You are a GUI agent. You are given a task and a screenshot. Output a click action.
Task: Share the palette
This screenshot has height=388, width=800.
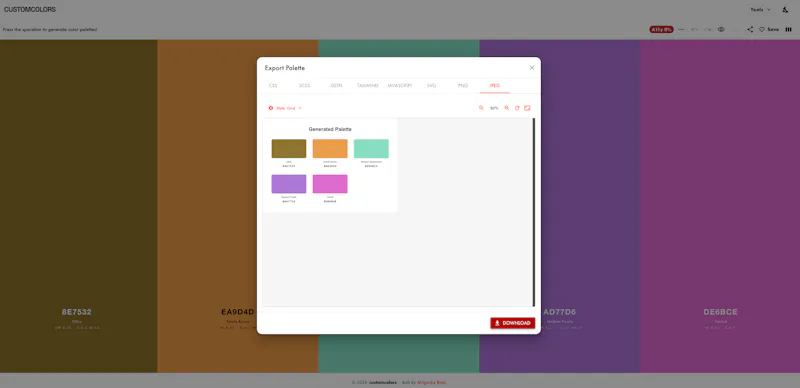point(750,30)
